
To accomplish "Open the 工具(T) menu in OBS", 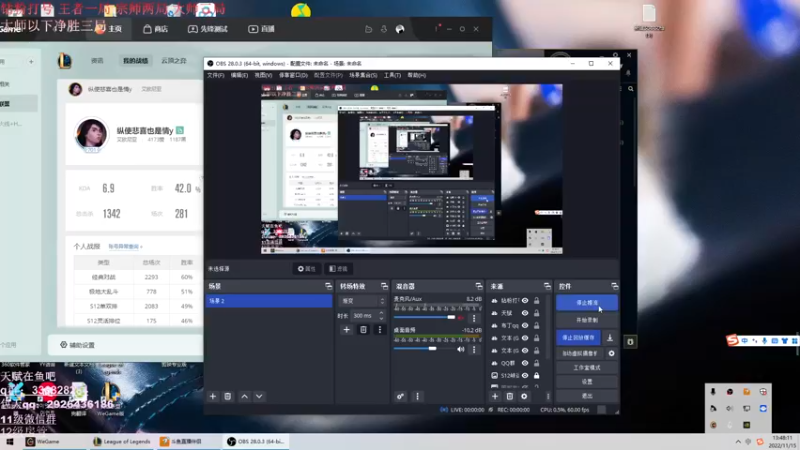I will coord(392,75).
